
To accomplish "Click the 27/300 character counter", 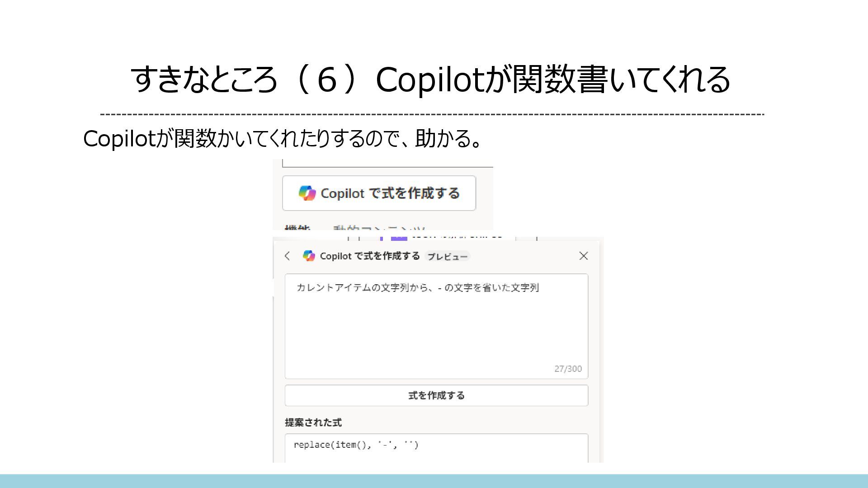I will [568, 369].
